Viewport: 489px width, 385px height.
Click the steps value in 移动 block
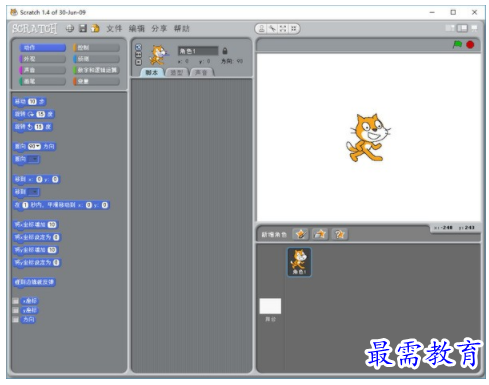(32, 101)
